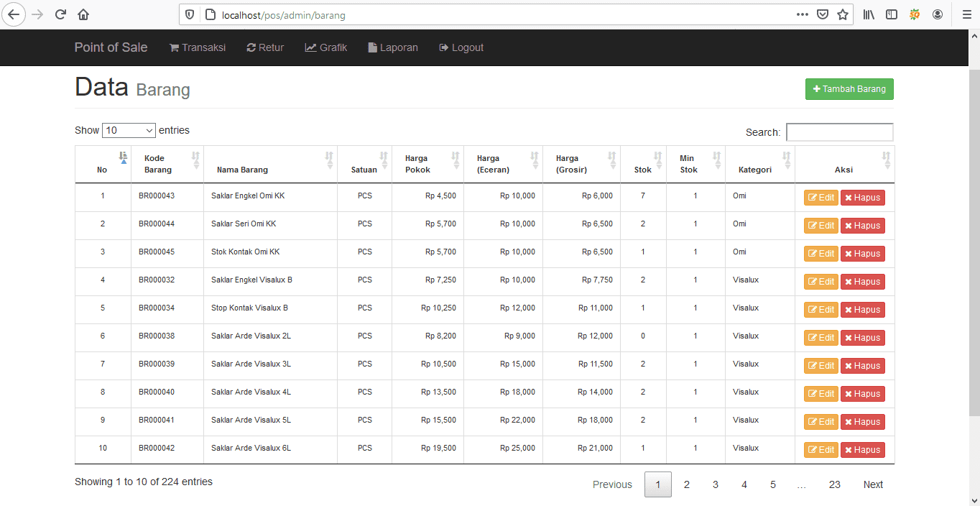Edit Stok Kontak Omi KK item

pos(821,254)
